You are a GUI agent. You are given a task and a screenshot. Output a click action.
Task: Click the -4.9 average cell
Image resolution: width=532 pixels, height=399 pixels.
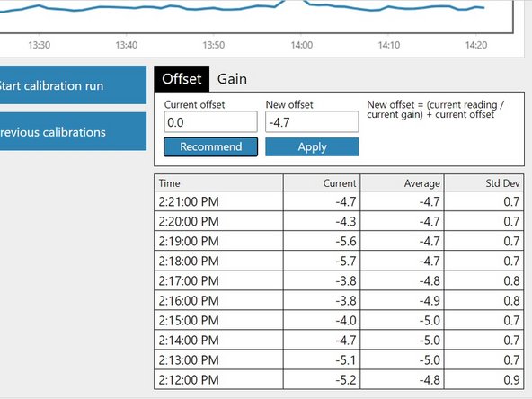pyautogui.click(x=402, y=300)
